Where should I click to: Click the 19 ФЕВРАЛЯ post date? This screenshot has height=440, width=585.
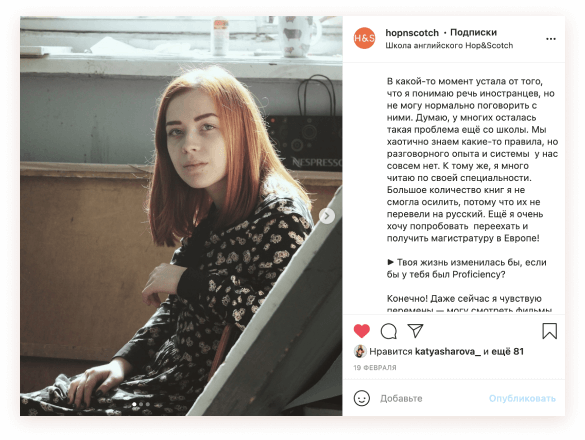[x=375, y=368]
